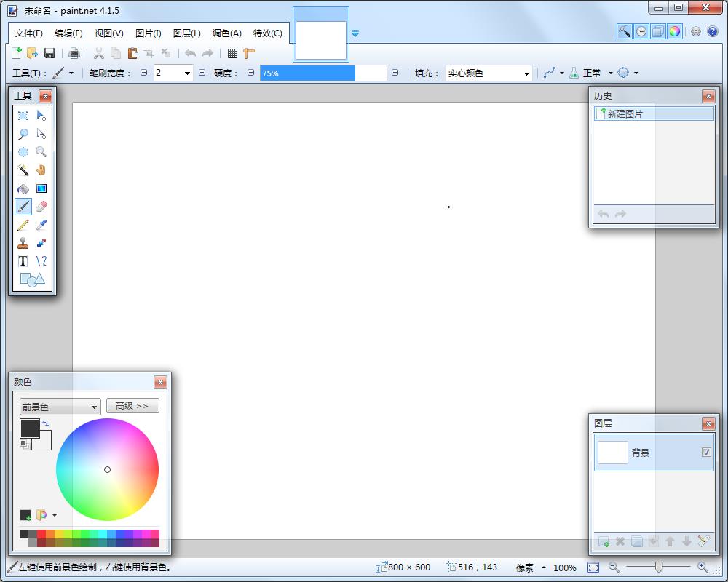
Task: Toggle the rulers on the canvas
Action: (248, 53)
